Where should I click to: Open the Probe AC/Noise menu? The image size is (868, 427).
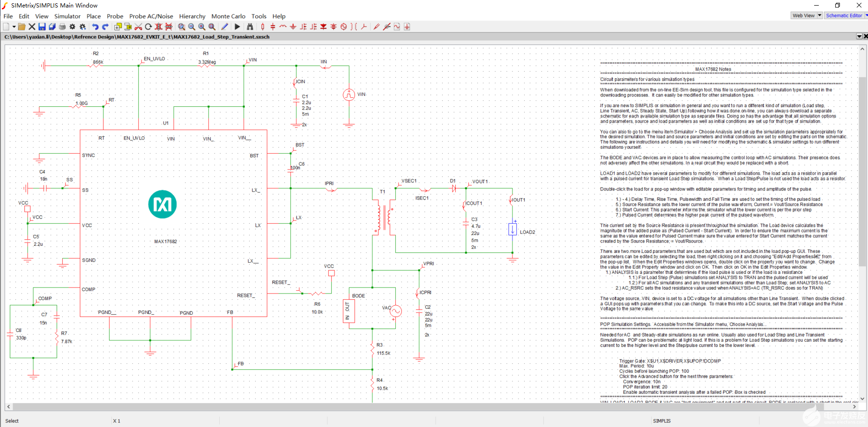click(x=151, y=16)
